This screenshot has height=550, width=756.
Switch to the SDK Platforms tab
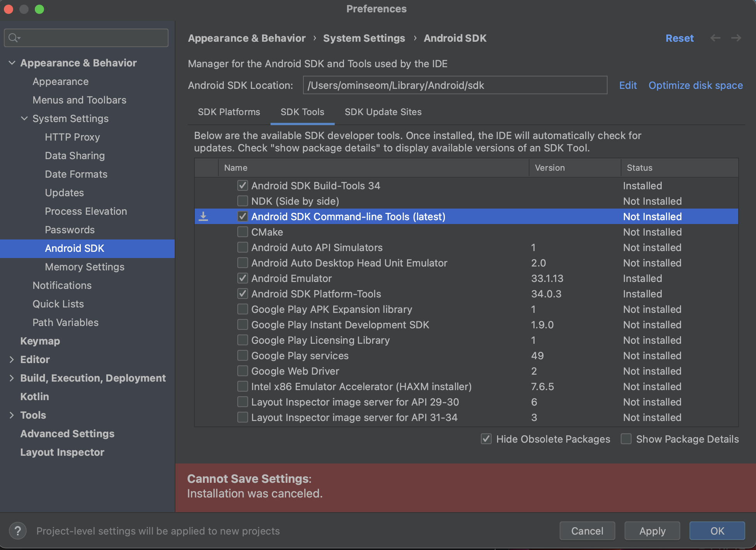tap(229, 112)
